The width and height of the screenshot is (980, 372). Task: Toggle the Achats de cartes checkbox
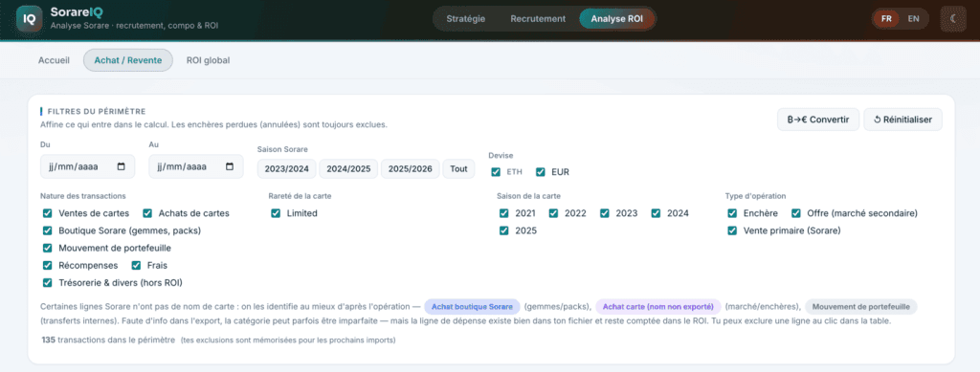coord(147,213)
